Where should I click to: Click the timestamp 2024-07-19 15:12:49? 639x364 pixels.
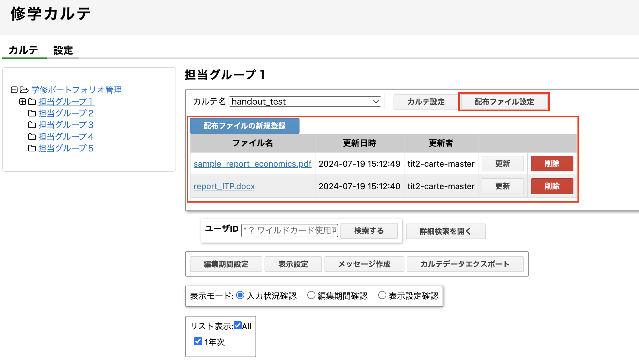point(359,164)
